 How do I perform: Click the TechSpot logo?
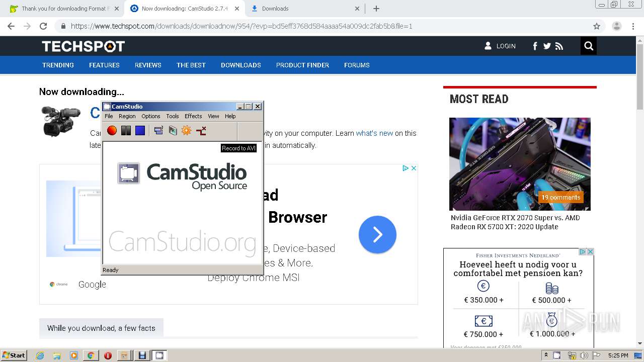[83, 46]
